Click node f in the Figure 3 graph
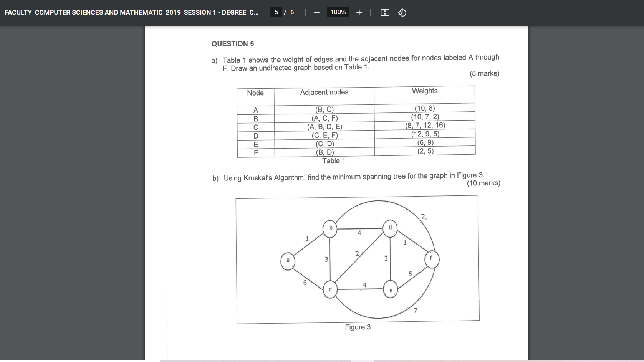Screen dimensions: 644x362 (431, 259)
